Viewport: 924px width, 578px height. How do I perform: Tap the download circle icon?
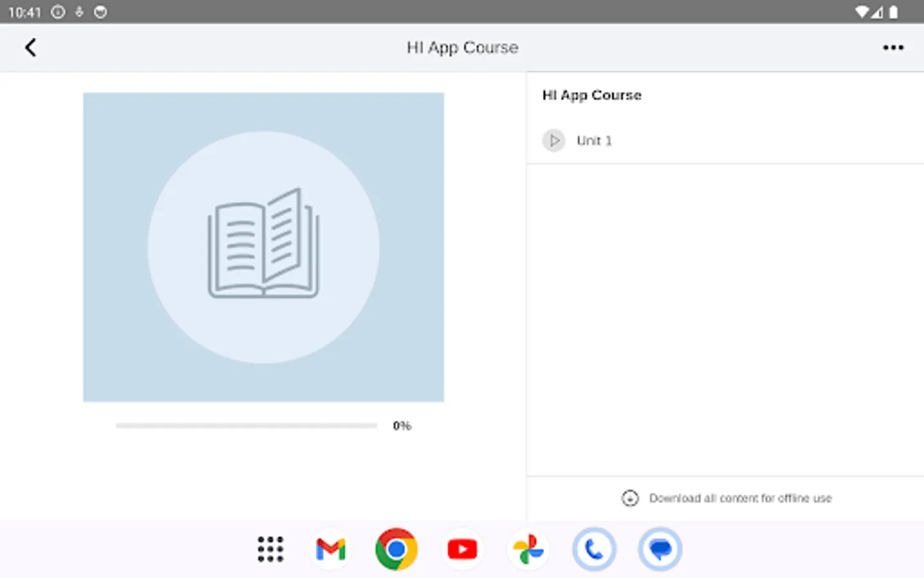click(x=630, y=498)
